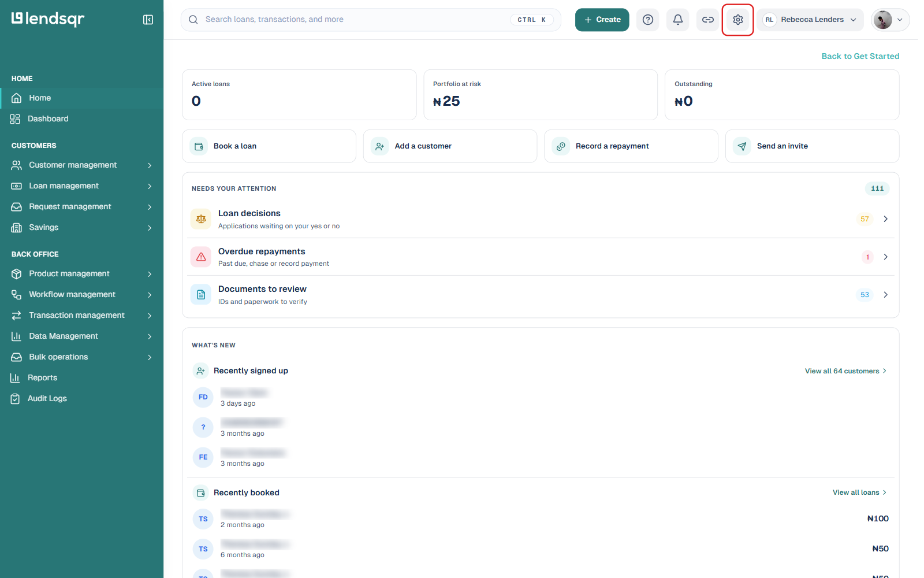Open the TS loan booked 6 months ago
The image size is (924, 578).
click(541, 549)
